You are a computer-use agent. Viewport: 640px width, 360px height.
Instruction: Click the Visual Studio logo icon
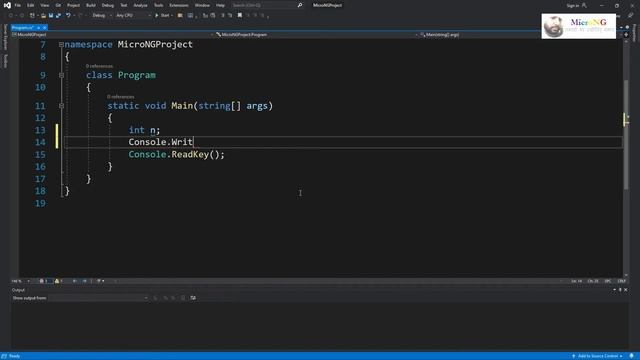tap(7, 5)
